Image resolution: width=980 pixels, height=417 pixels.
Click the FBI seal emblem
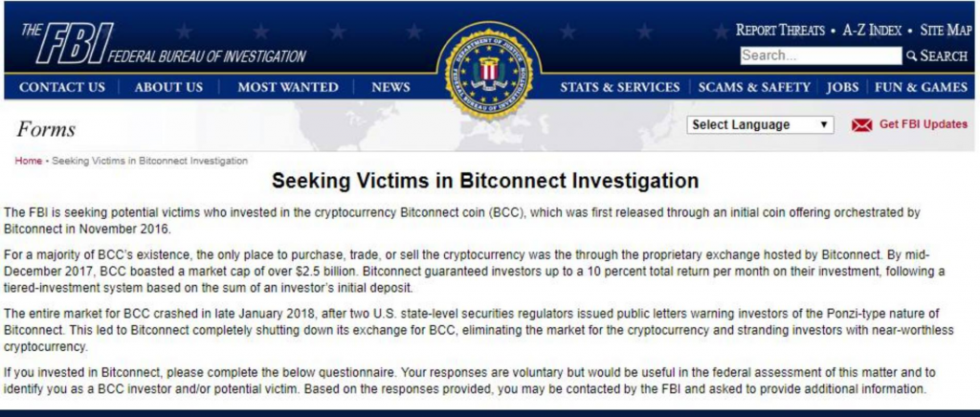pyautogui.click(x=489, y=70)
